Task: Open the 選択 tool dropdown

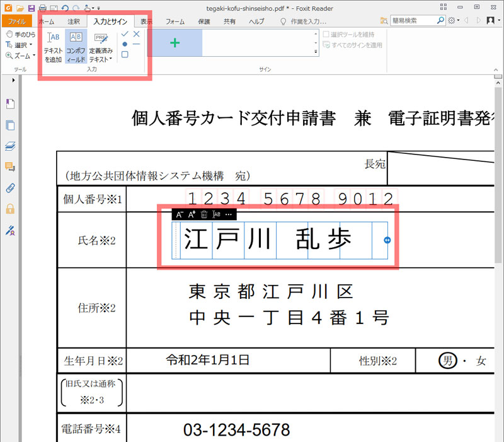Action: pos(31,45)
